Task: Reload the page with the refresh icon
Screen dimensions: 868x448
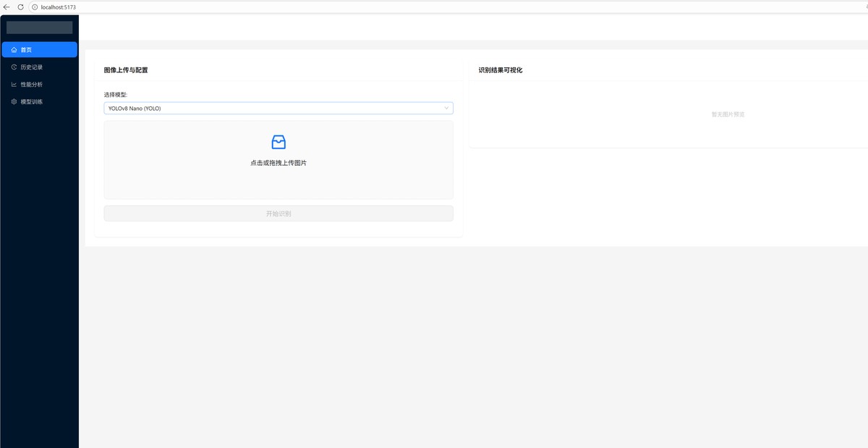Action: click(20, 7)
